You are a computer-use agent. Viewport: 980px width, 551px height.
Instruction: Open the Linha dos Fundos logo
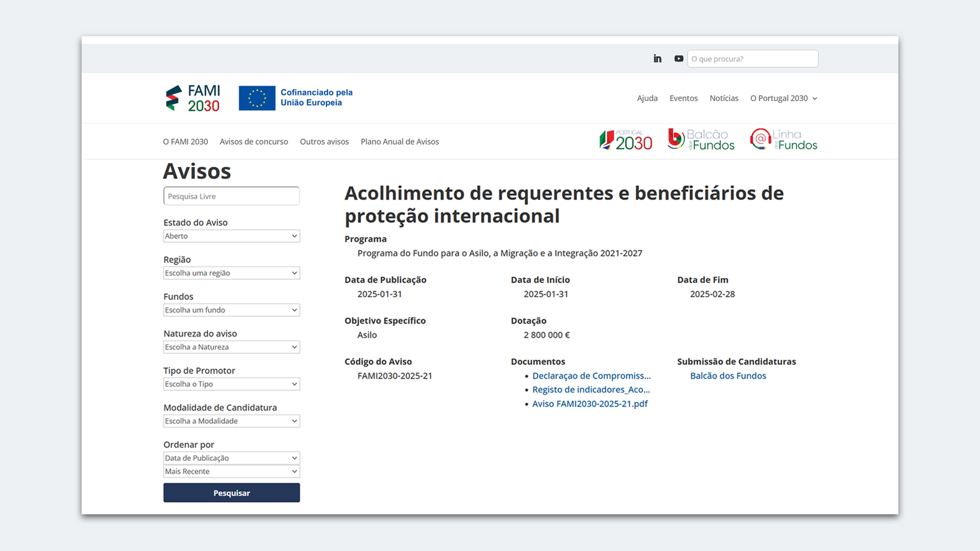[783, 140]
